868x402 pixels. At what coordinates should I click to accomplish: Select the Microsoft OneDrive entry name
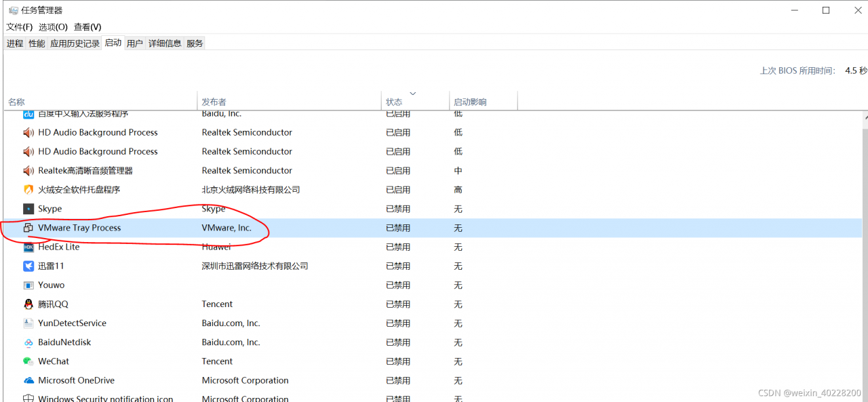point(77,380)
